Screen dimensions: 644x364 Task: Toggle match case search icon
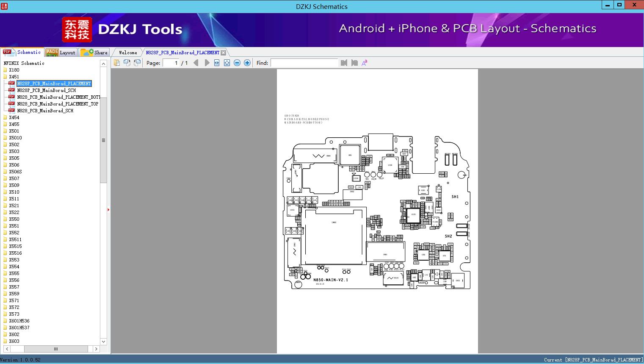pos(365,63)
